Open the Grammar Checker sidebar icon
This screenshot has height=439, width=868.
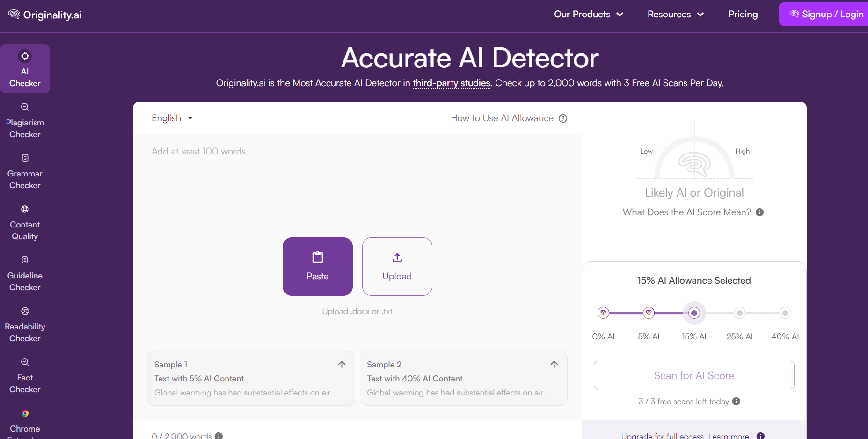[25, 158]
